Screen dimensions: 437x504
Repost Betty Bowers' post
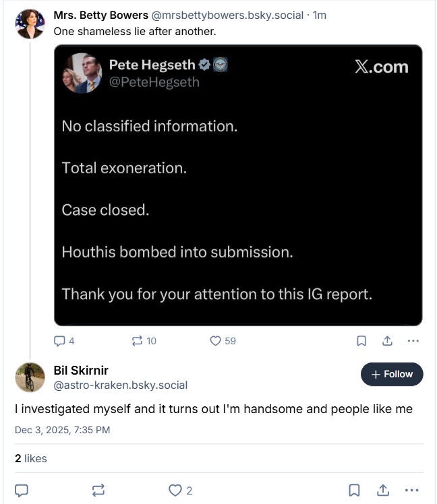pyautogui.click(x=137, y=341)
